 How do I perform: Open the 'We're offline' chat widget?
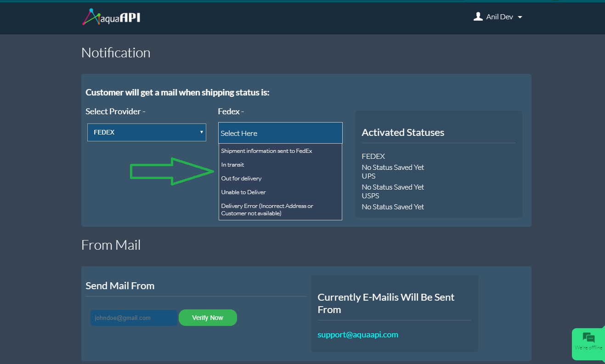click(x=588, y=344)
